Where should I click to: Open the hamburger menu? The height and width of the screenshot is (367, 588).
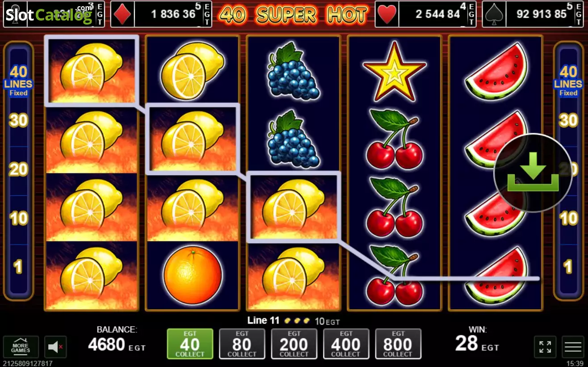573,347
